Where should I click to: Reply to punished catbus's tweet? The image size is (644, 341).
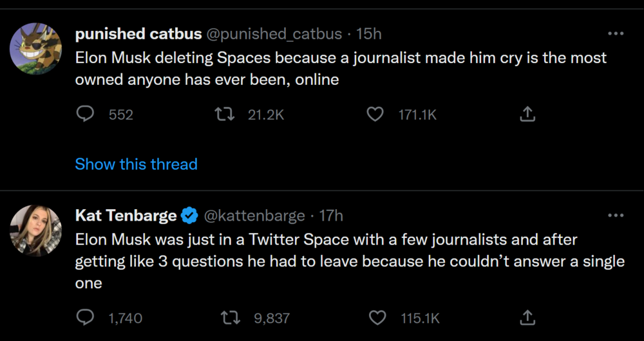point(86,115)
